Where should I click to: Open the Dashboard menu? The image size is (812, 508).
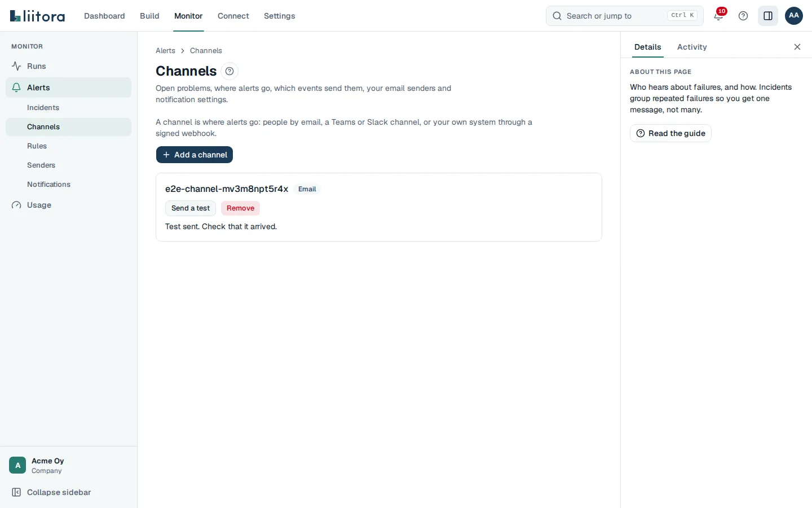pos(104,16)
